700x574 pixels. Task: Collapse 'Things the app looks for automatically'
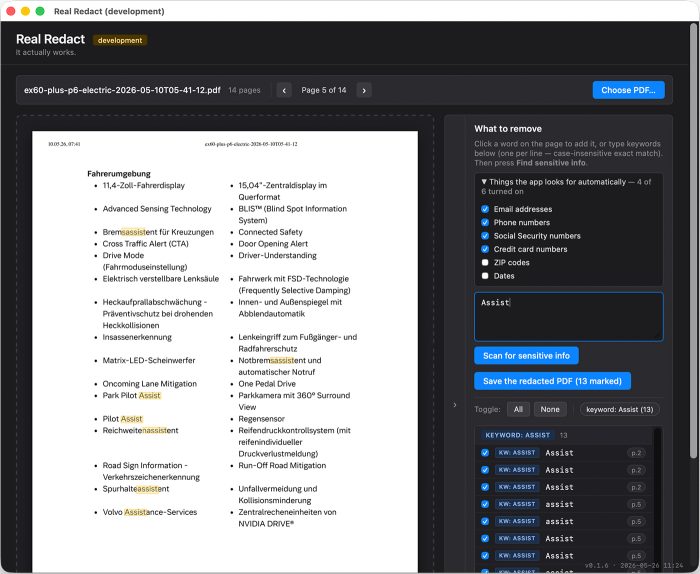coord(566,187)
